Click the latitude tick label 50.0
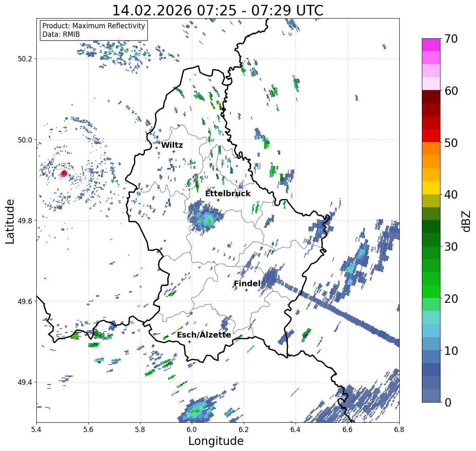Image resolution: width=476 pixels, height=451 pixels. click(25, 140)
